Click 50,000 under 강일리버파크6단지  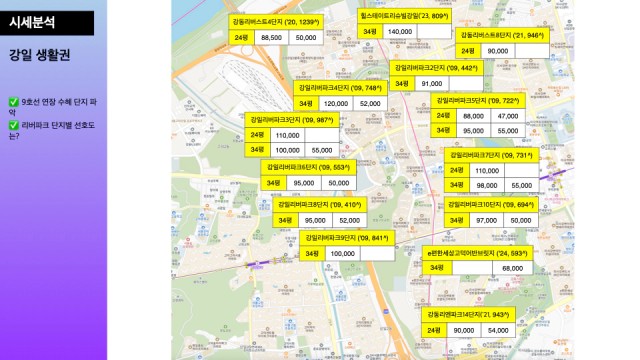pyautogui.click(x=338, y=183)
